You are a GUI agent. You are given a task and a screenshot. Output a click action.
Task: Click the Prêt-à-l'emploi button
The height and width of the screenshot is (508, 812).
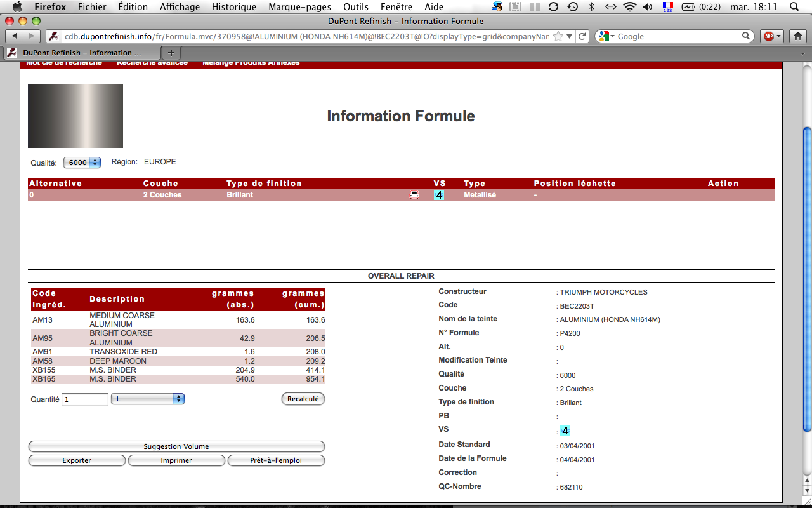276,460
